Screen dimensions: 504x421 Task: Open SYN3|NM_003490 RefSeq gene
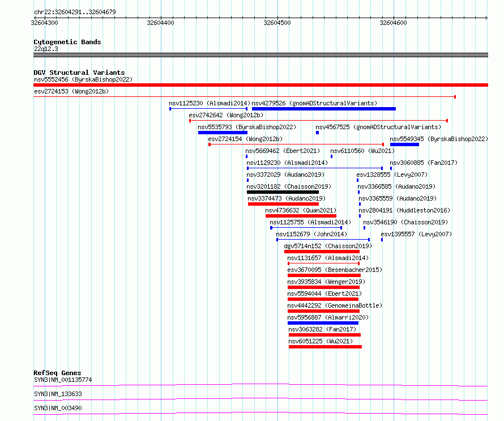(x=58, y=408)
